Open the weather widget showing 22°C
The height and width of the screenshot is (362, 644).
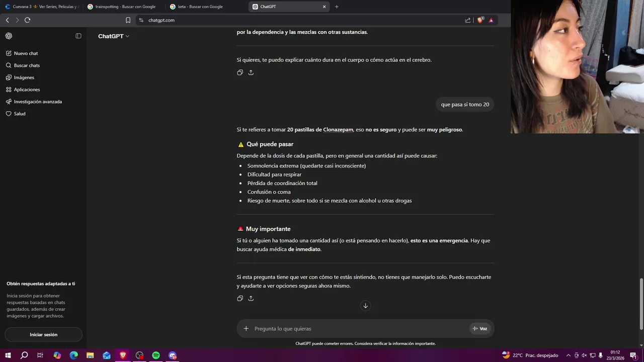pos(530,355)
